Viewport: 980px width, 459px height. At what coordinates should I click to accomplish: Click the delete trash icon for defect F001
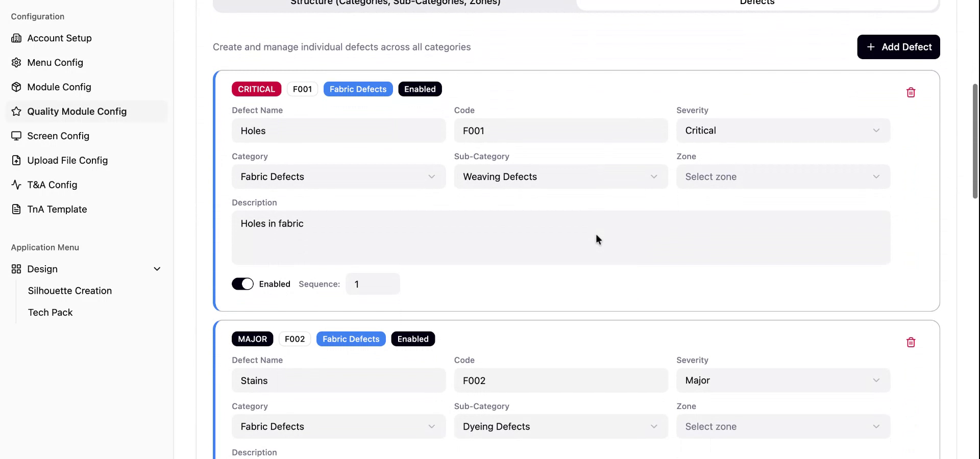tap(911, 92)
